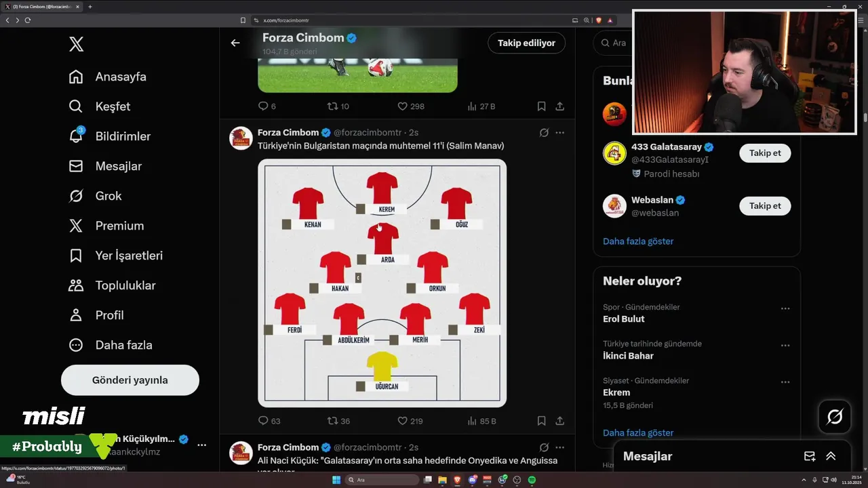Go to Anasayfa in the sidebar
Viewport: 868px width, 488px height.
[107, 77]
